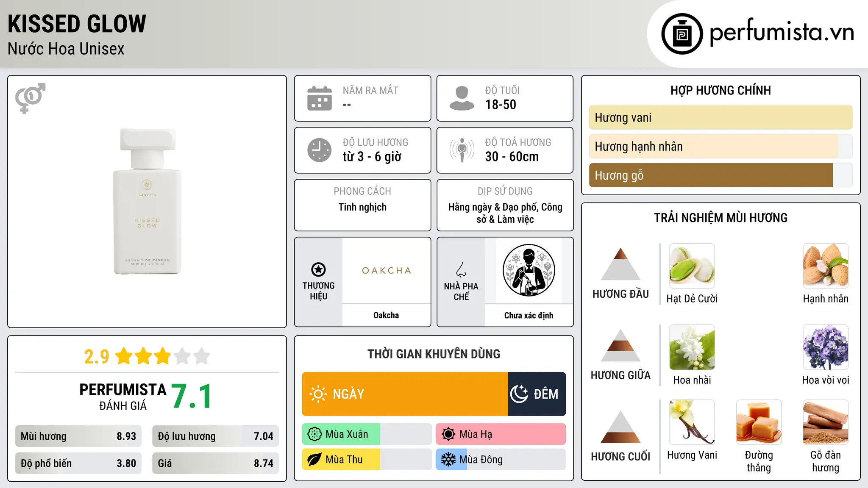Click the flower icon for Mùa Xuân
The image size is (868, 488).
coord(314,434)
